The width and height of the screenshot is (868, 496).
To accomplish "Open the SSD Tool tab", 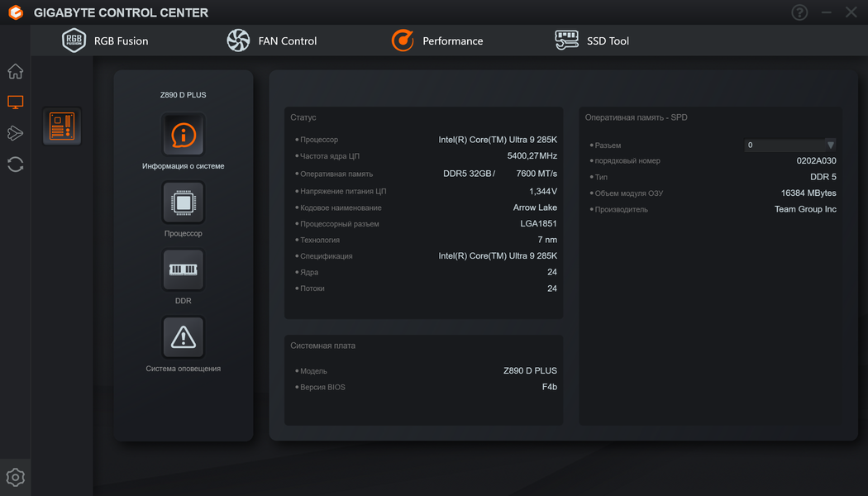I will (592, 41).
